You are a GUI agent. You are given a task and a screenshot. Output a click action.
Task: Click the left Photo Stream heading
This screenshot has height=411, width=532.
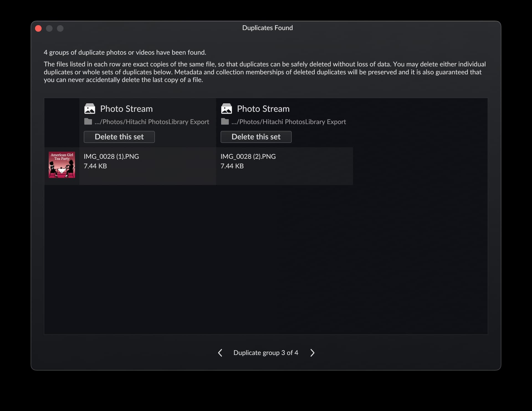(x=126, y=109)
